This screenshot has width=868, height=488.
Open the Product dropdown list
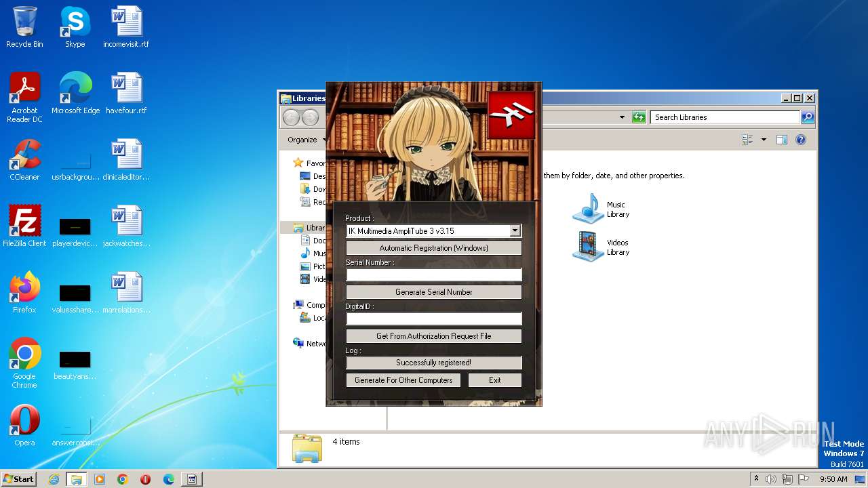[x=515, y=231]
